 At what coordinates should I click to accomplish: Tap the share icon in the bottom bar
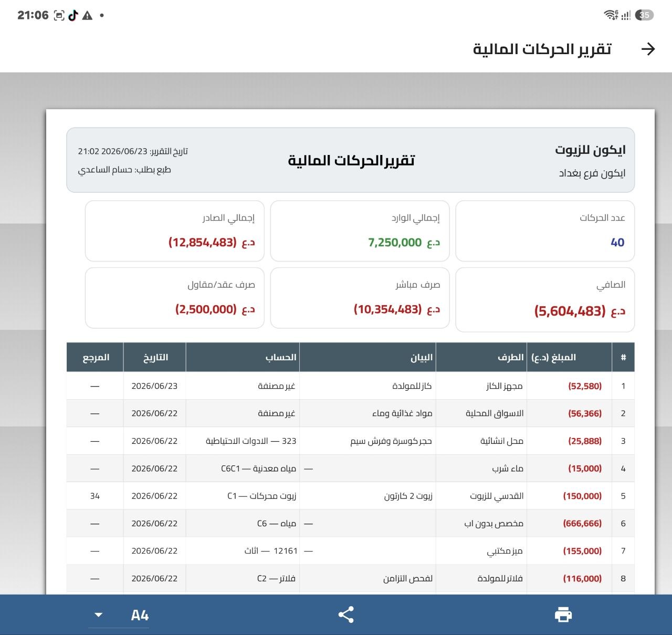click(x=346, y=615)
